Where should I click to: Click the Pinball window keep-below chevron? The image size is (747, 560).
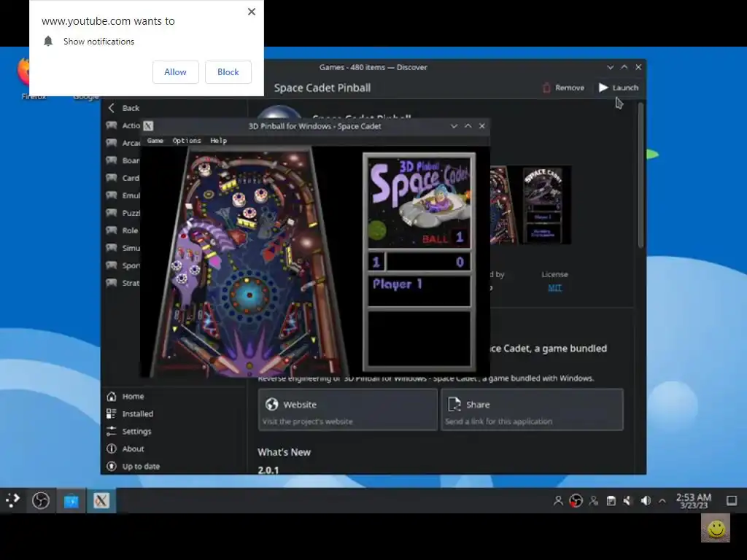click(454, 126)
